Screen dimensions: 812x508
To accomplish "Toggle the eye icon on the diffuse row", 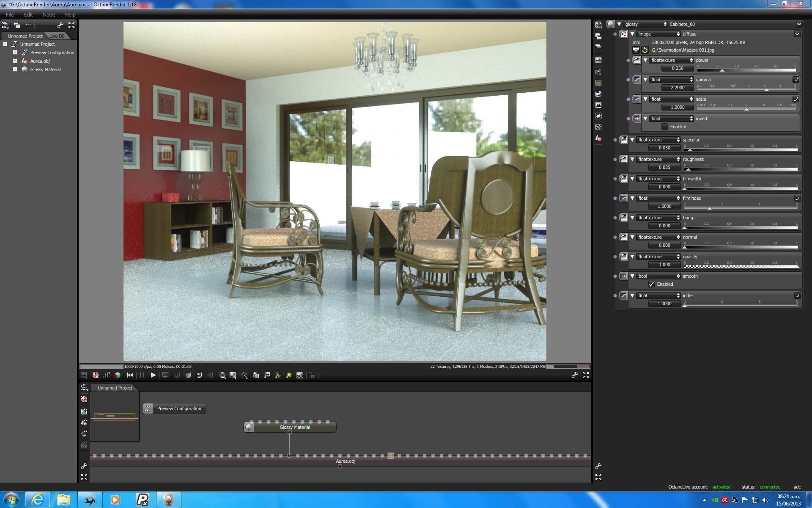I will [797, 34].
